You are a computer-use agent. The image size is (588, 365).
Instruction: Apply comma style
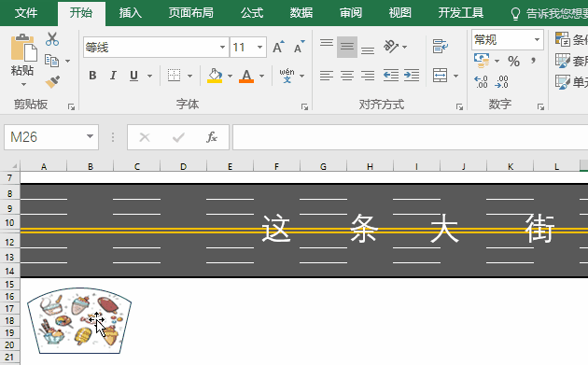pos(534,61)
